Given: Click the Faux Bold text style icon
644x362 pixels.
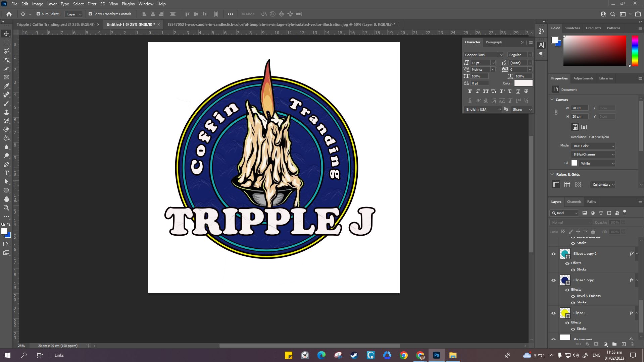Looking at the screenshot, I should pyautogui.click(x=469, y=91).
